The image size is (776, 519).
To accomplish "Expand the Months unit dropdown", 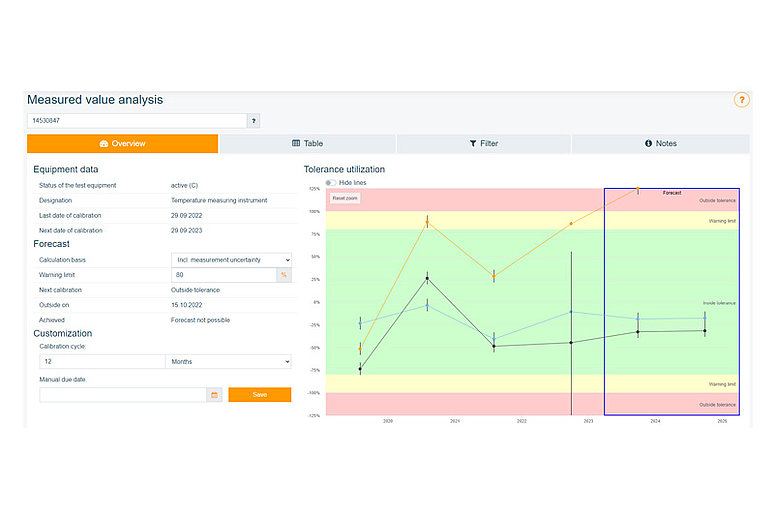I will pyautogui.click(x=228, y=362).
